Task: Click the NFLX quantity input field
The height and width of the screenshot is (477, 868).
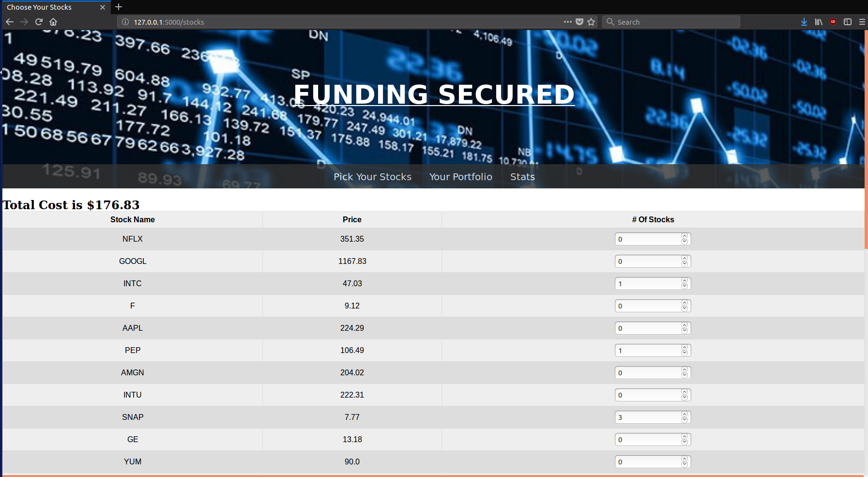Action: click(653, 239)
